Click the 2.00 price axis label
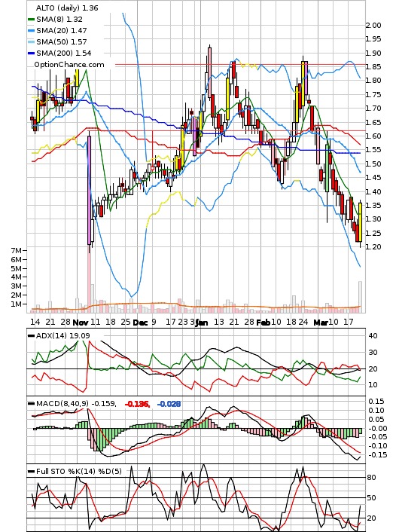396x532 pixels. point(373,25)
